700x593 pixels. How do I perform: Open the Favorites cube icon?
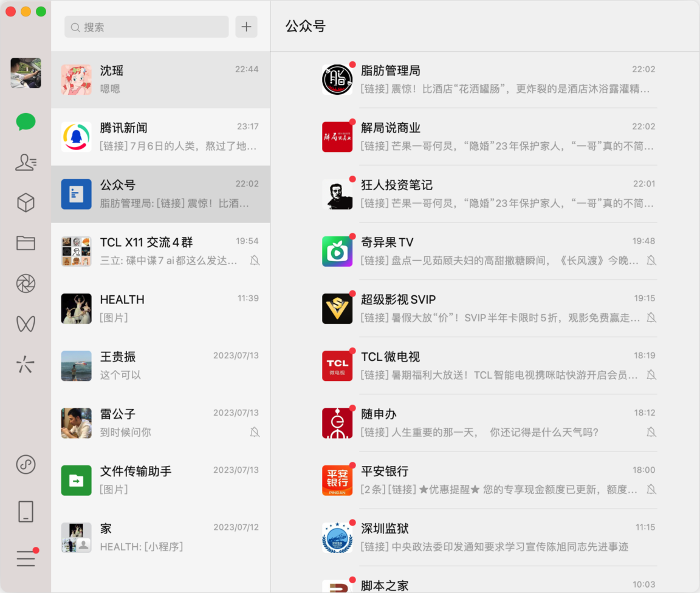tap(26, 203)
